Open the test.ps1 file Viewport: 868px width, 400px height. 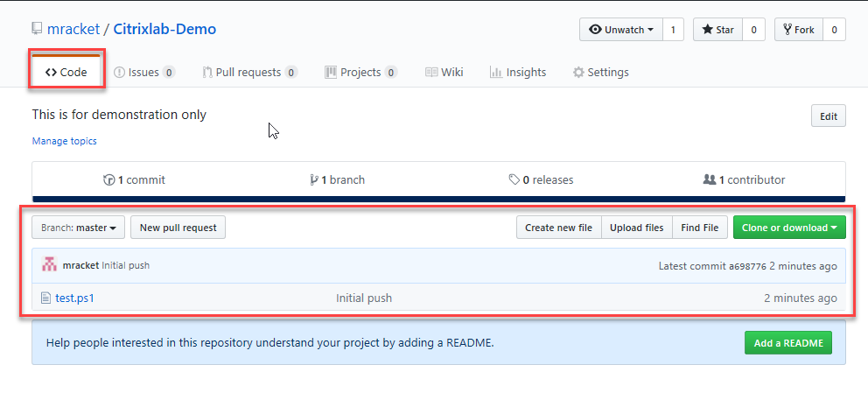pos(74,298)
